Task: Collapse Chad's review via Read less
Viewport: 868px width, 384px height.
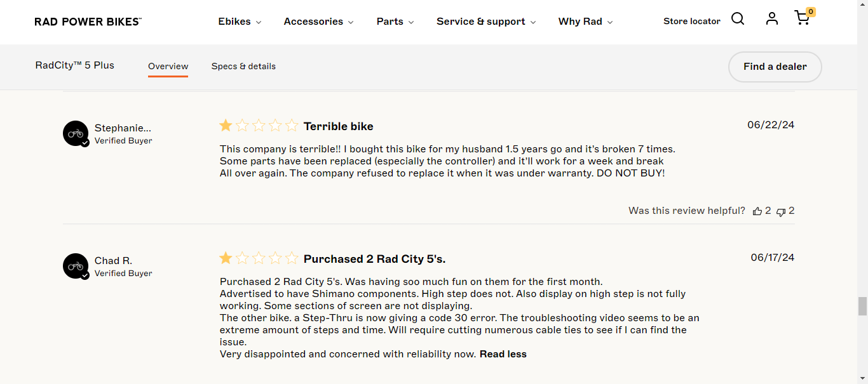Action: (x=503, y=354)
